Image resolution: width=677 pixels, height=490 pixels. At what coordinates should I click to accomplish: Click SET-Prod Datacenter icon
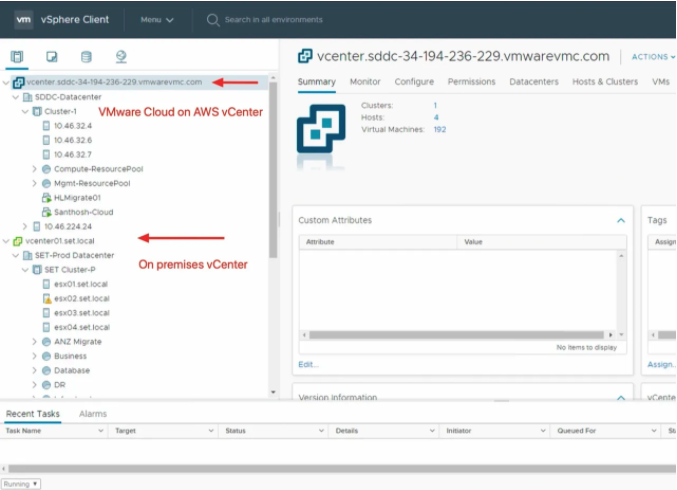28,255
